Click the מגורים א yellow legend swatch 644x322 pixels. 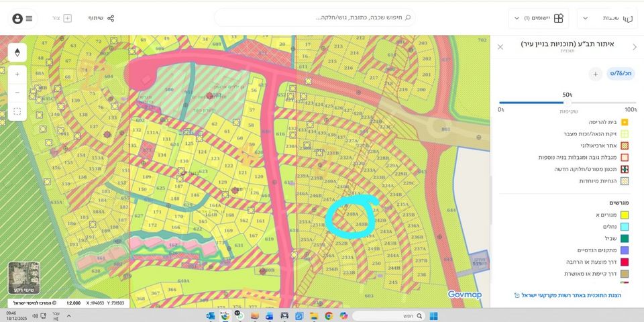coord(624,215)
